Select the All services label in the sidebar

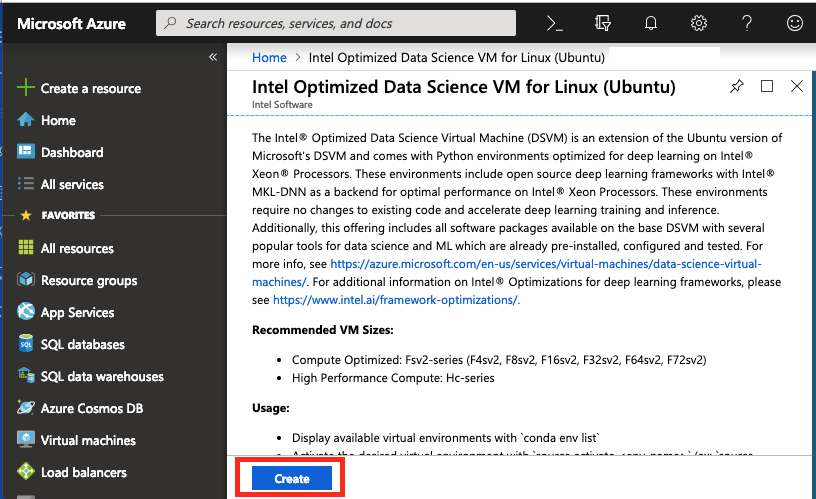tap(72, 184)
